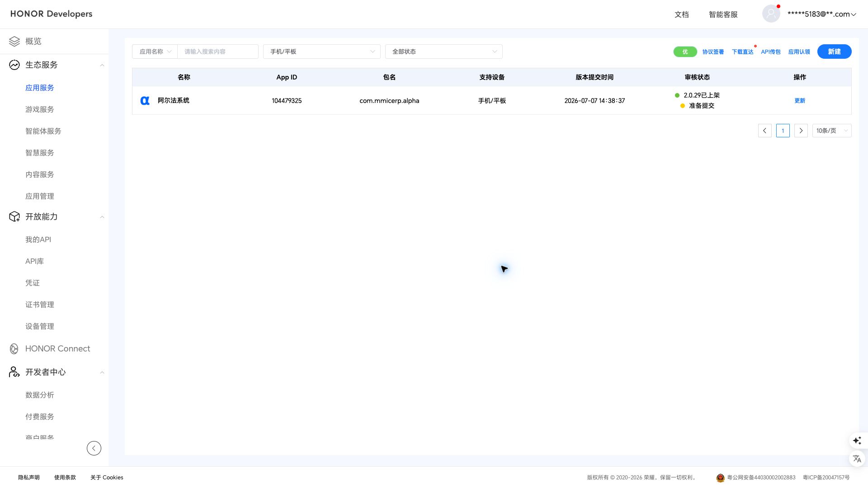Open 数据分析 in the sidebar
Viewport: 868px width, 488px height.
pos(40,395)
